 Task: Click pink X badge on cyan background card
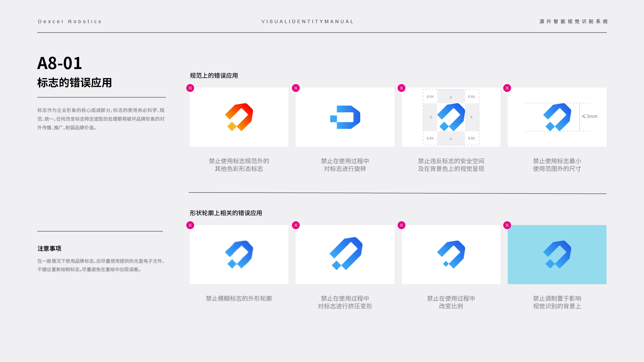(507, 225)
